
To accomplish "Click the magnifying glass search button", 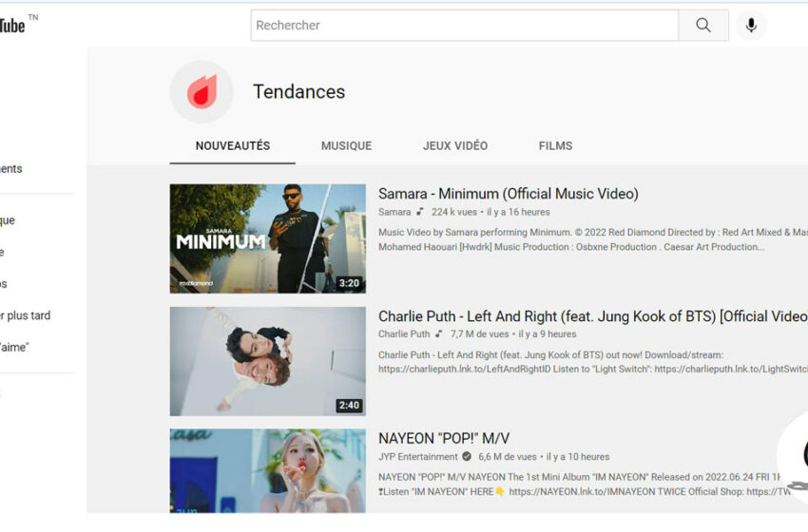I will pyautogui.click(x=702, y=26).
